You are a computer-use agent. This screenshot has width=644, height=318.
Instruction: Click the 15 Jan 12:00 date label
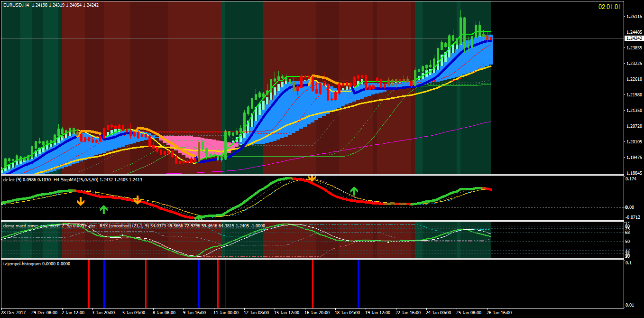tap(286, 313)
